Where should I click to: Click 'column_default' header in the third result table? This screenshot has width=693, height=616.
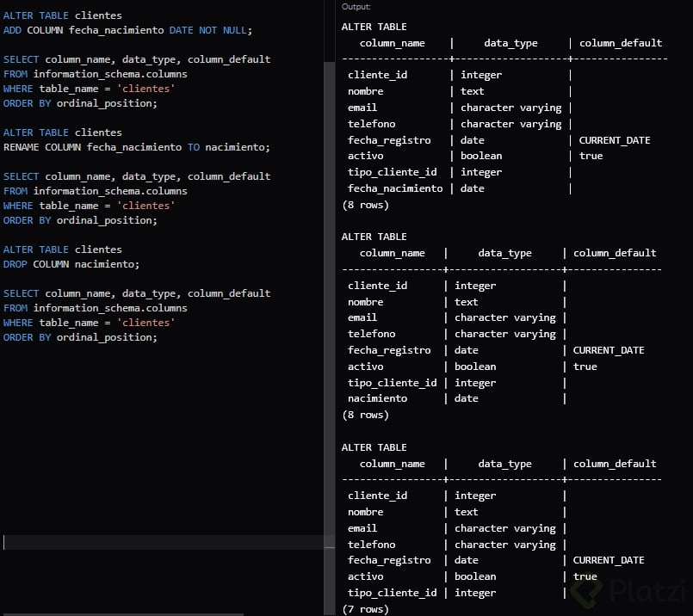[x=615, y=464]
